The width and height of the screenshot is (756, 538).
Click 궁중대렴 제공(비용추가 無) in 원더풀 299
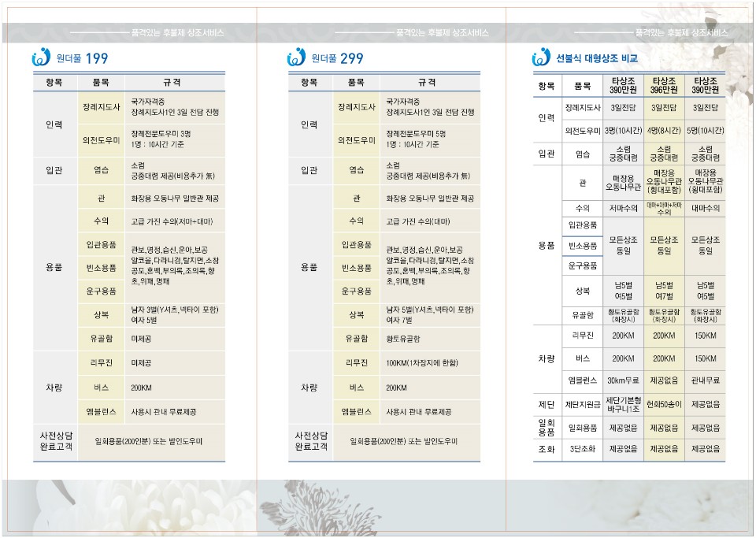(x=428, y=176)
